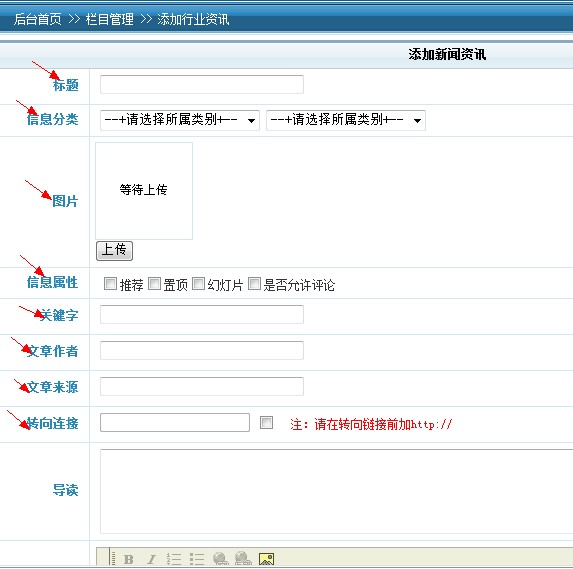Enable the 推荐 checkbox

click(110, 284)
